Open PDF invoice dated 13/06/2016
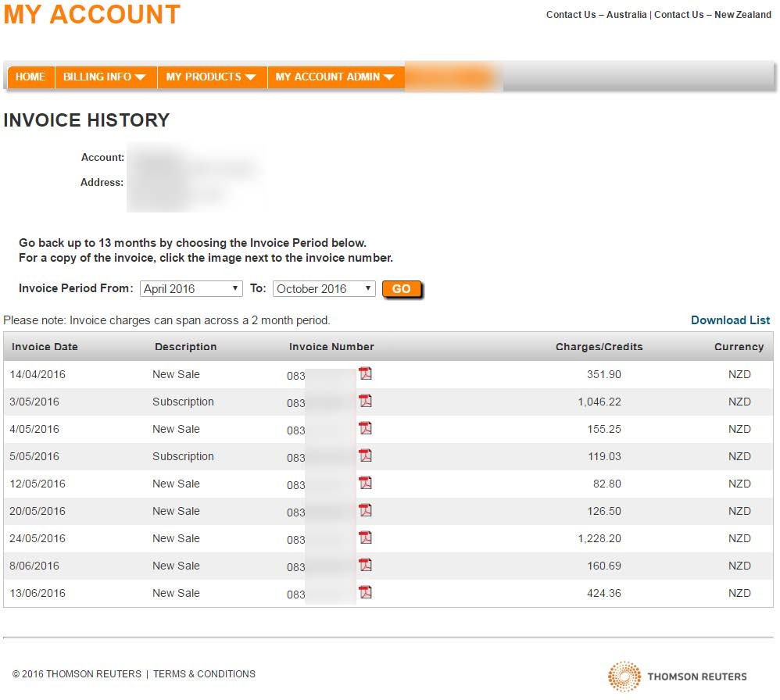This screenshot has height=700, width=780. [x=365, y=592]
